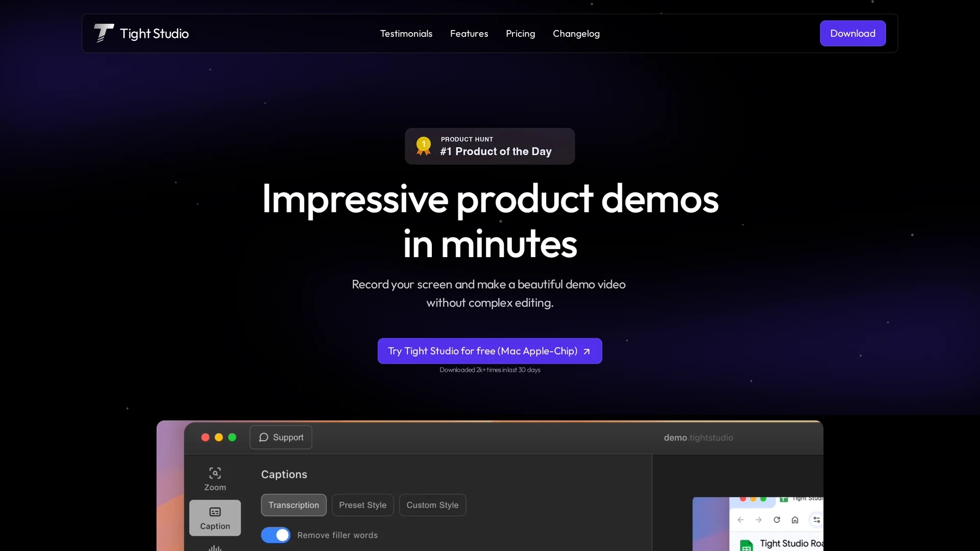The image size is (980, 551).
Task: Select the Caption tool in sidebar
Action: coord(215,518)
